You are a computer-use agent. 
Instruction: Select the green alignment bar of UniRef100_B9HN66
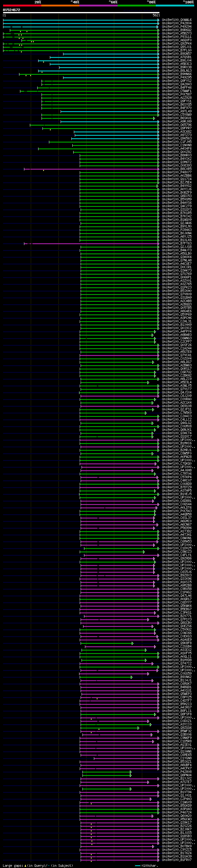(x=89, y=74)
